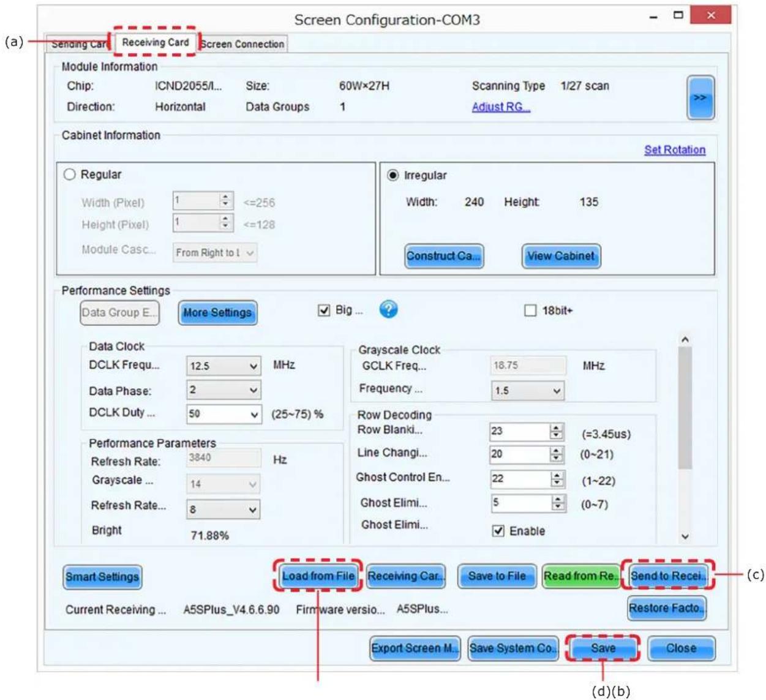Open the disabled Grayscale 14 dropdown
Screen dimensions: 766x700
[223, 484]
